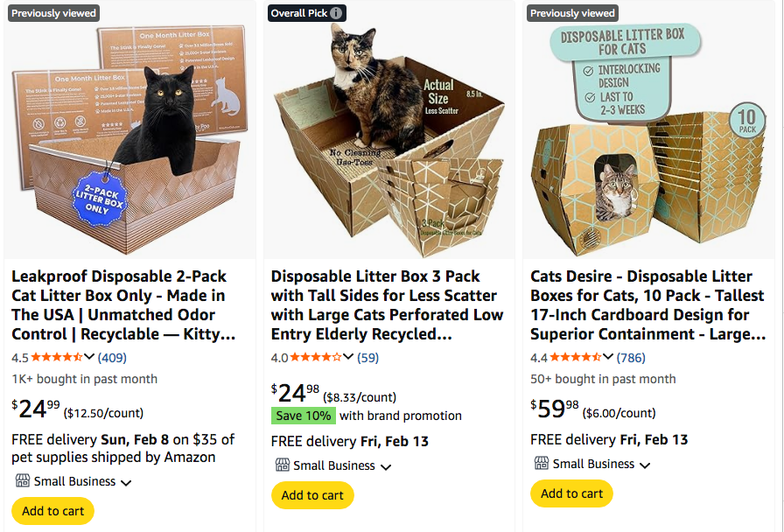Open Cats Desire Disposable Litter Boxes title link
784x532 pixels.
(647, 305)
